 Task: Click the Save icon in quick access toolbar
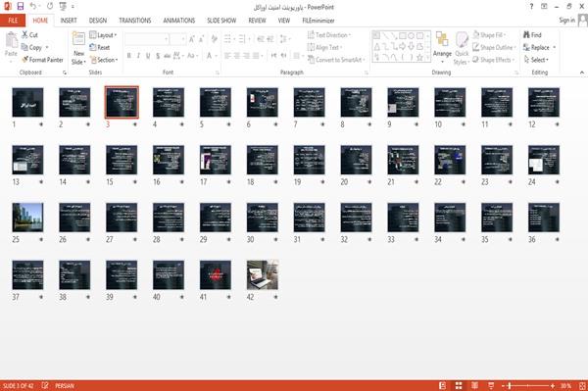(21, 7)
